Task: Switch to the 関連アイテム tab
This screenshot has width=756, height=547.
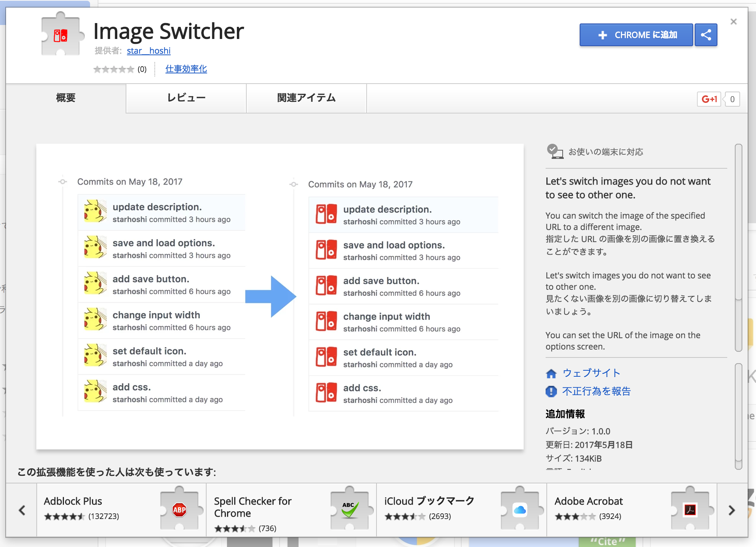Action: (306, 98)
